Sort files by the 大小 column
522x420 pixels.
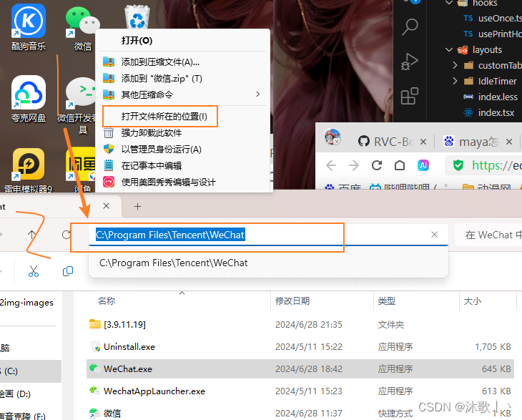472,301
